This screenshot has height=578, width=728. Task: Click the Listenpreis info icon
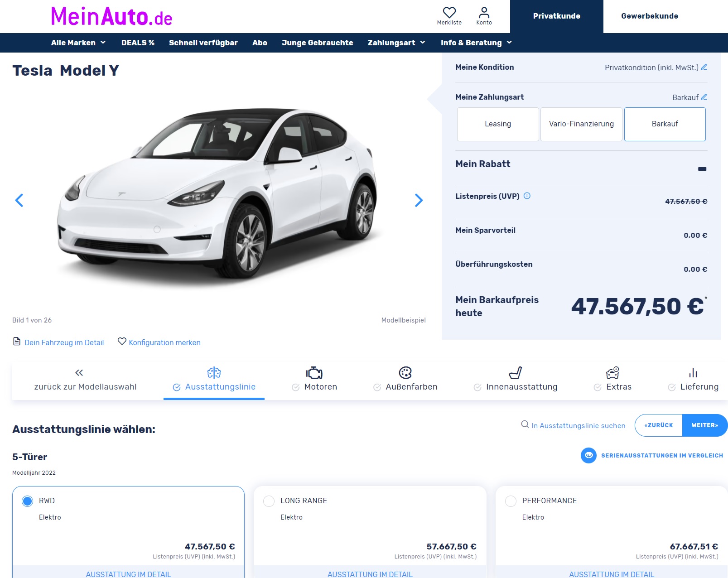(527, 196)
